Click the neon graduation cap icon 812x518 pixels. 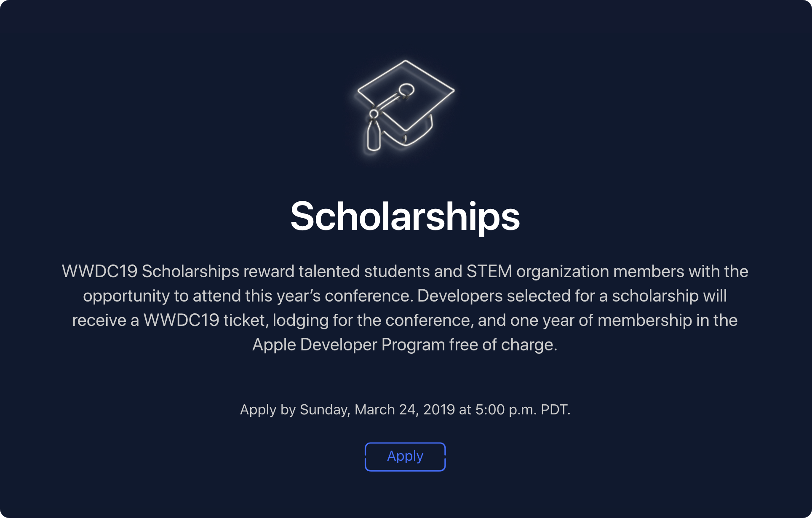pyautogui.click(x=405, y=106)
